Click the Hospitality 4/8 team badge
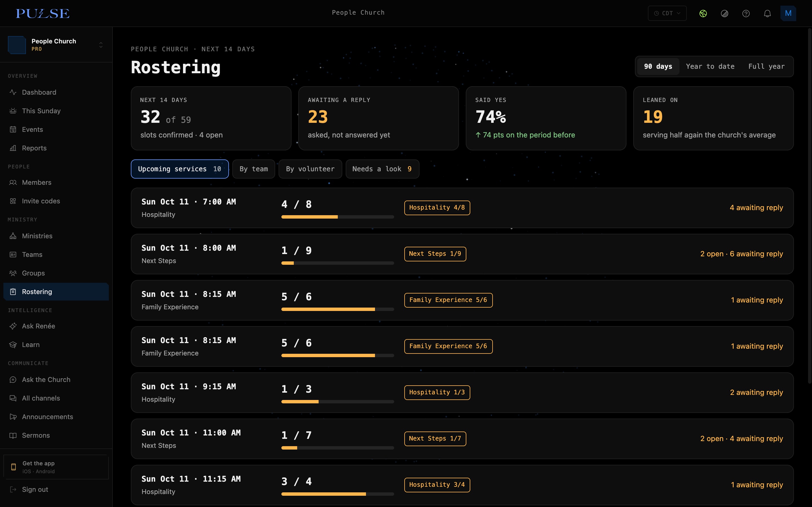The image size is (812, 507). point(437,208)
